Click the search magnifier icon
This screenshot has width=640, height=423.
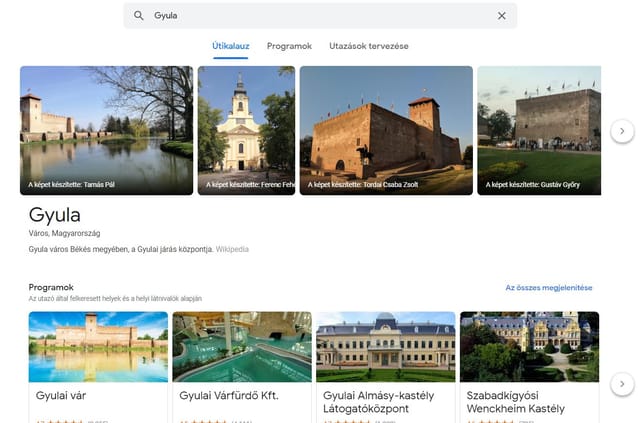point(139,16)
